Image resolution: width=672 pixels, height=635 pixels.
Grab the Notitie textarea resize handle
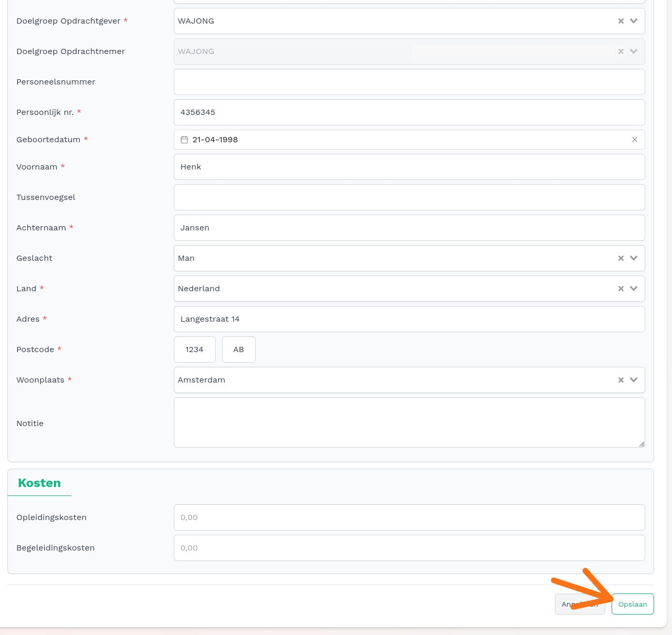point(642,444)
